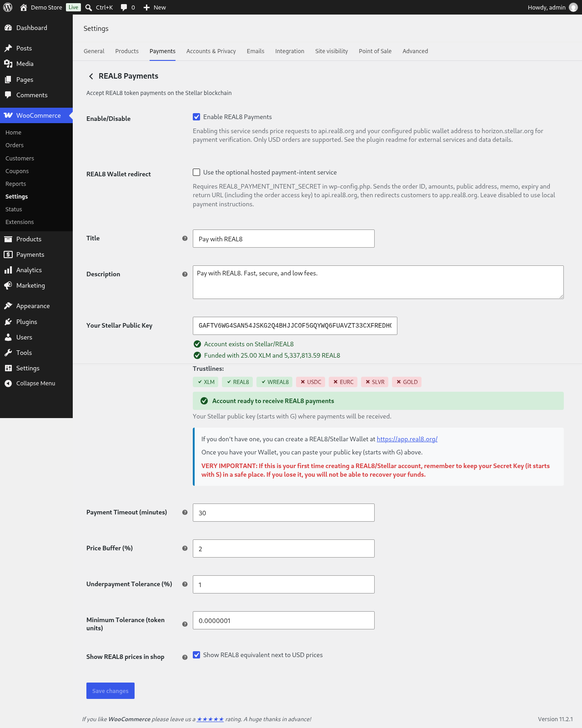Screen dimensions: 582x728
Task: Click the admin avatar icon
Action: point(573,7)
